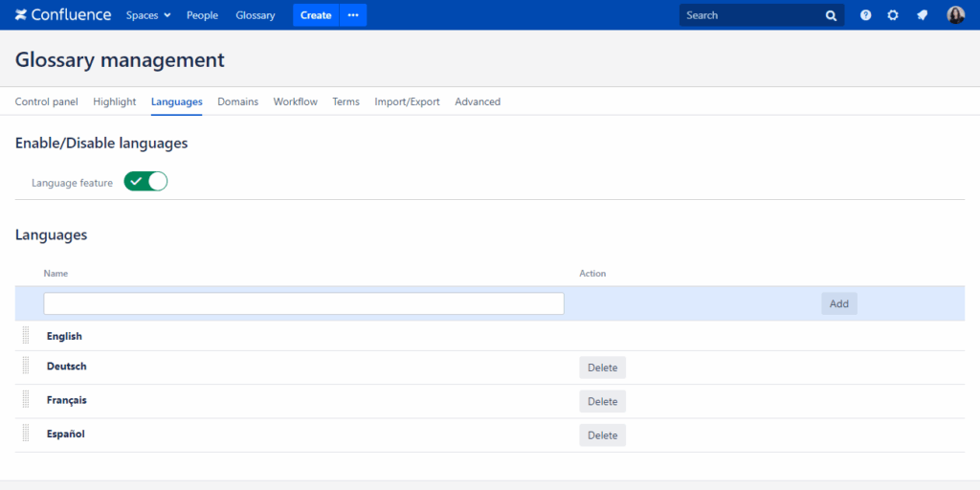Viewport: 980px width, 490px height.
Task: Switch to the Domains tab
Action: tap(237, 101)
